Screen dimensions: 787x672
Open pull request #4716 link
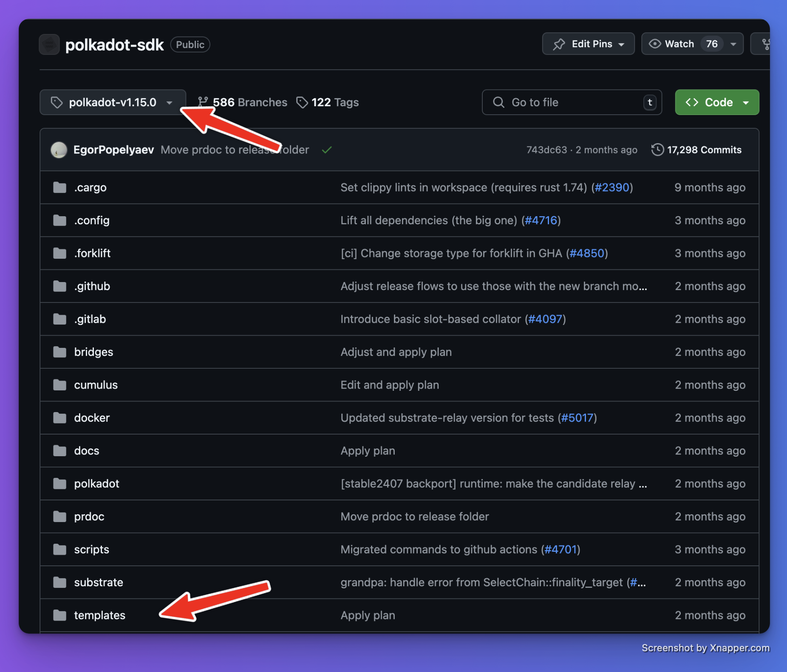tap(541, 220)
